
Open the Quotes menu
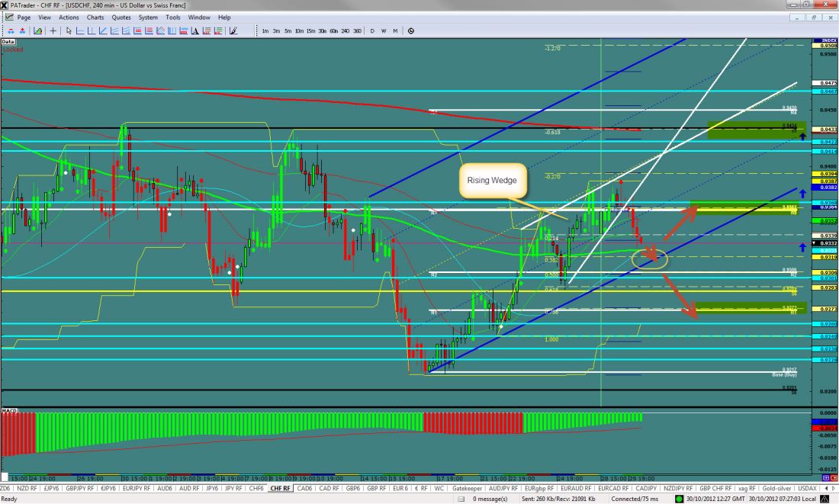coord(121,17)
